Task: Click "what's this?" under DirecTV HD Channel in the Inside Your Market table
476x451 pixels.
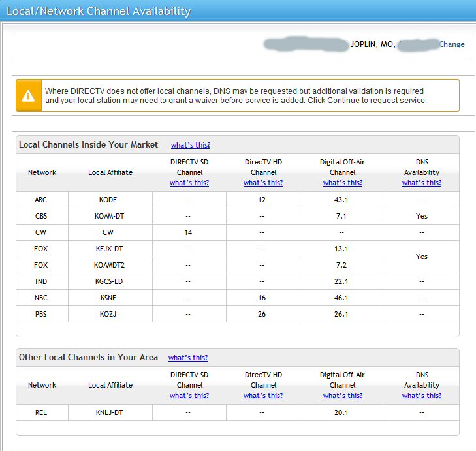Action: point(263,183)
